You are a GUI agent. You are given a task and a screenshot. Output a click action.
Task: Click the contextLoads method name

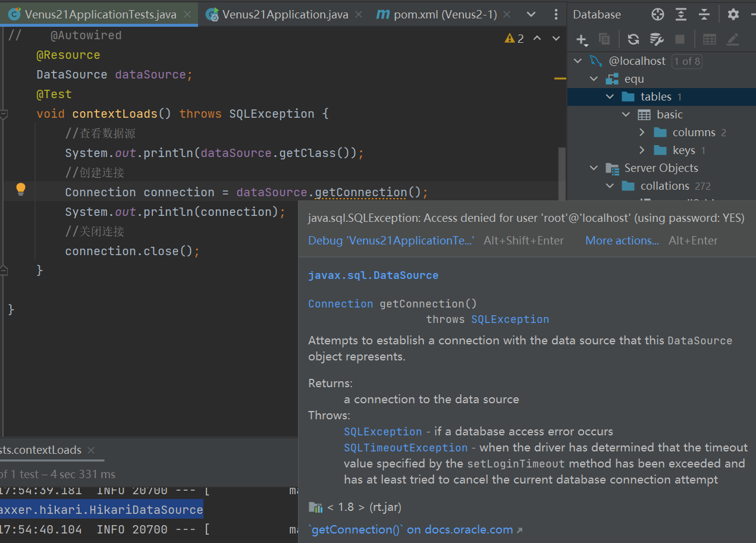point(115,114)
